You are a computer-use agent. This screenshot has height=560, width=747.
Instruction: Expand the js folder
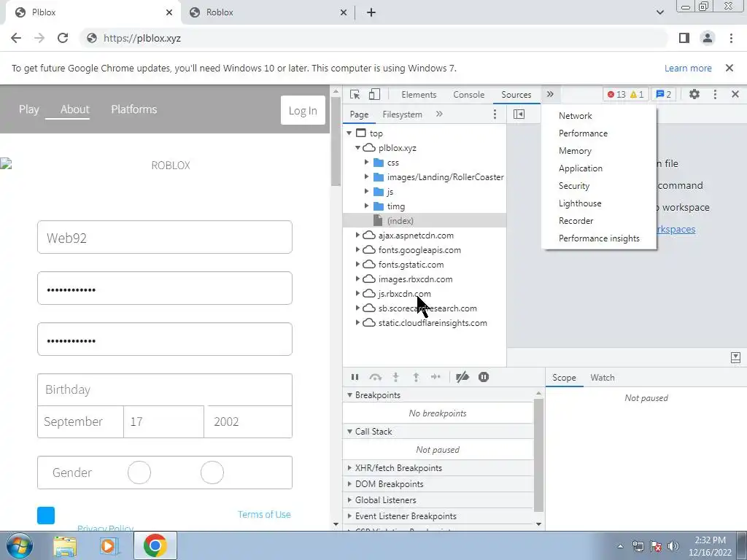(366, 192)
